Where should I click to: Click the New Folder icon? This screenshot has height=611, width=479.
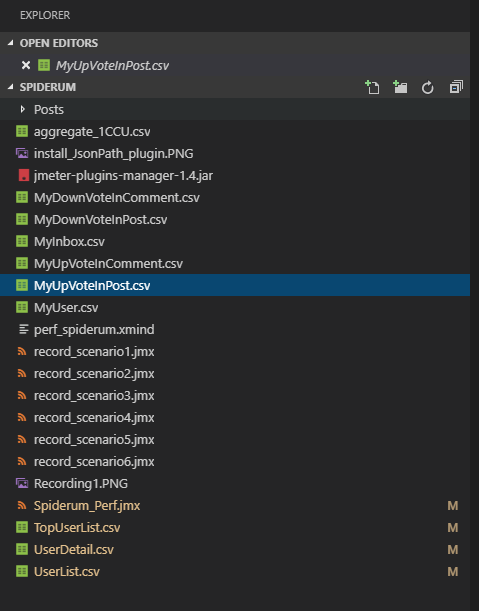(x=400, y=87)
